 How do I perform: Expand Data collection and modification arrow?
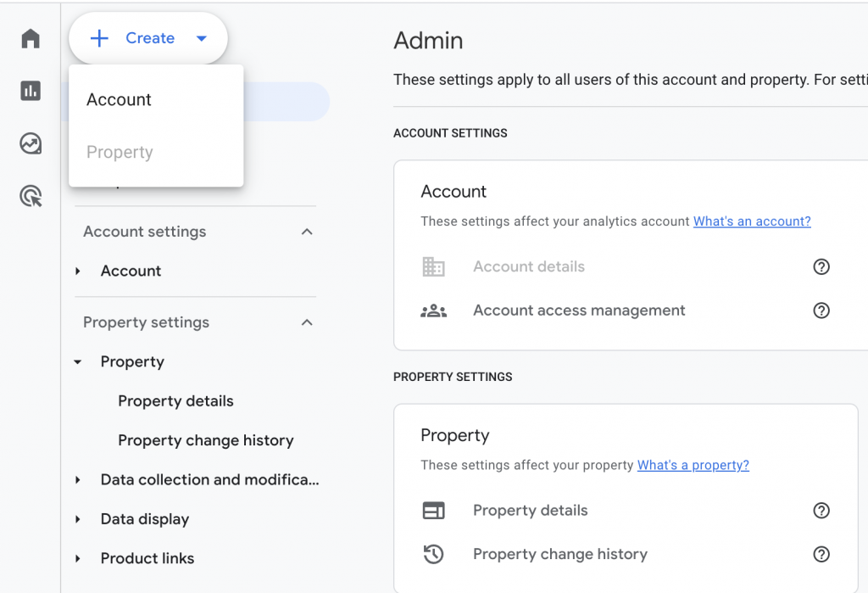(78, 480)
